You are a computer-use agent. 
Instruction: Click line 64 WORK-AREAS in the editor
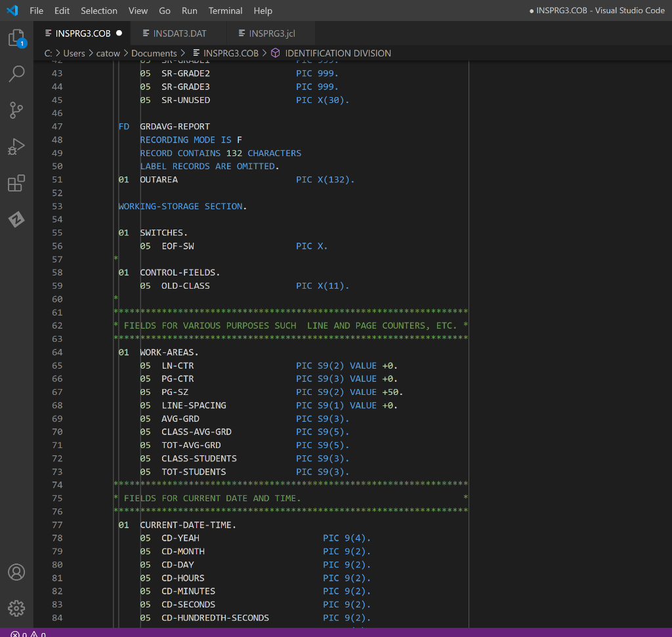point(169,352)
